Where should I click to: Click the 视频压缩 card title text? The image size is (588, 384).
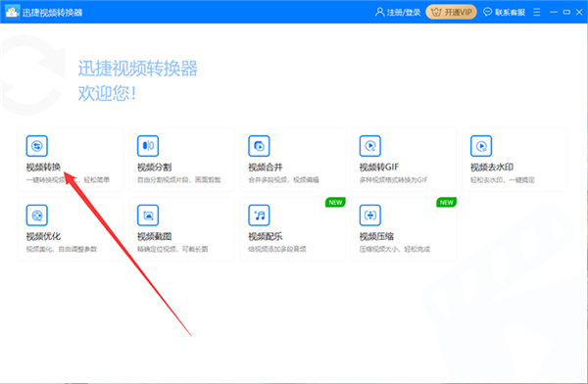coord(376,236)
